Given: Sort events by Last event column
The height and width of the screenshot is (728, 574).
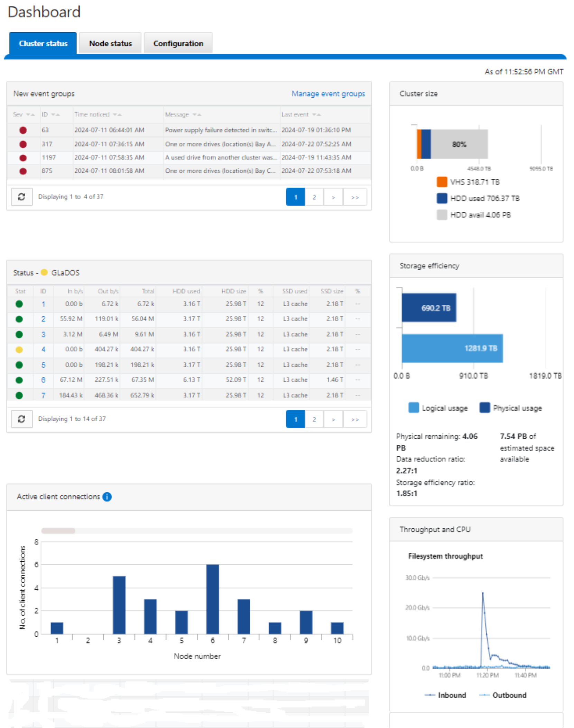Looking at the screenshot, I should [301, 115].
